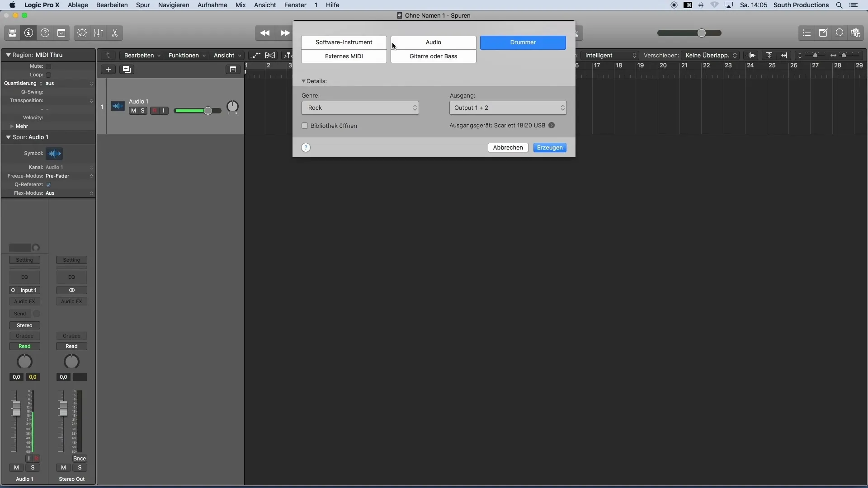Open the Funktionen menu in tracks area
Viewport: 868px width, 488px height.
point(187,55)
